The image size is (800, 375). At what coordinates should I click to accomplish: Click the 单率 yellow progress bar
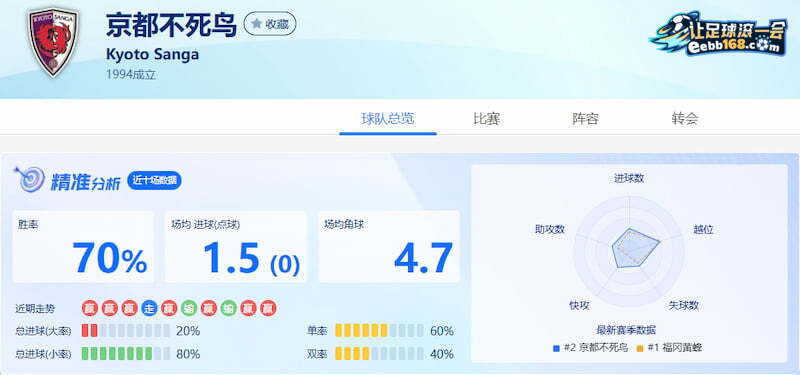pos(379,331)
